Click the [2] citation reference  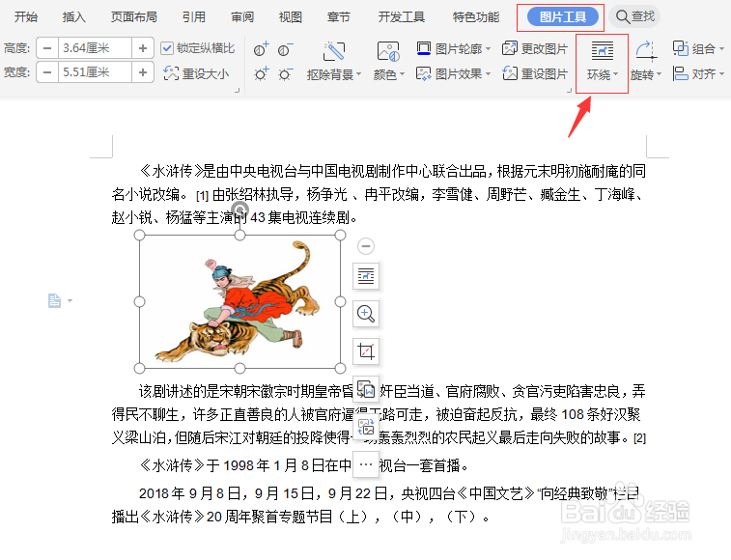click(x=639, y=438)
